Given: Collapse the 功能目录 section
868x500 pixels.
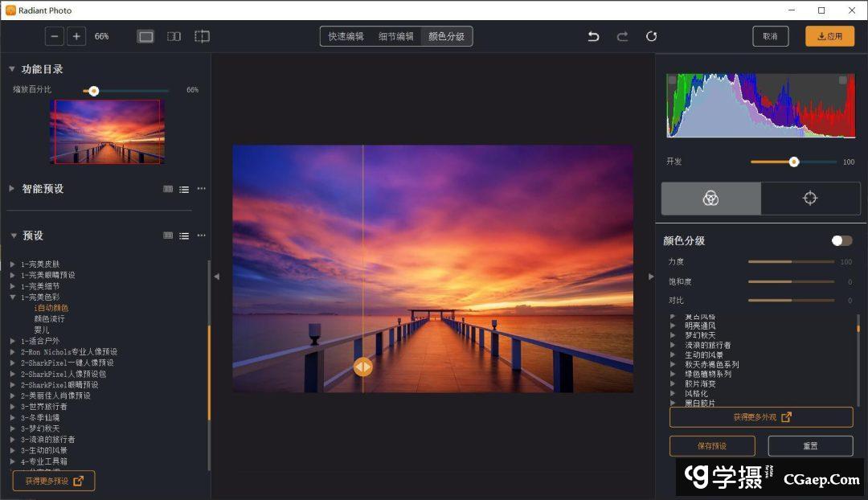Looking at the screenshot, I should 12,69.
